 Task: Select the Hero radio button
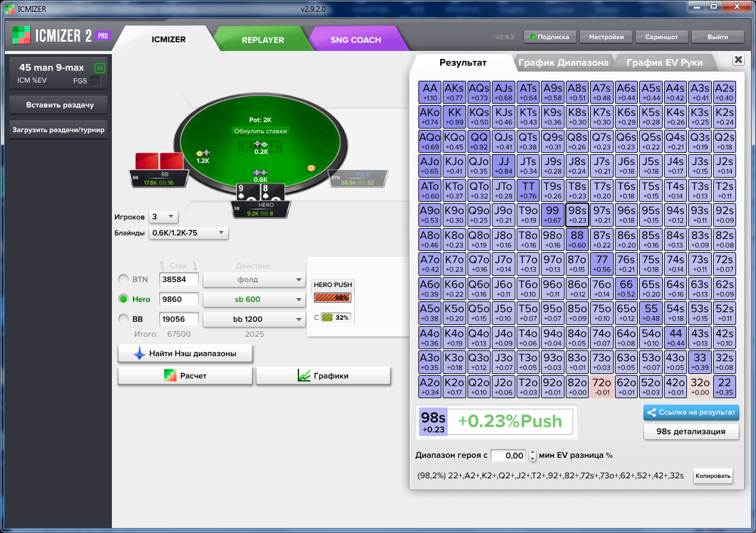(124, 299)
